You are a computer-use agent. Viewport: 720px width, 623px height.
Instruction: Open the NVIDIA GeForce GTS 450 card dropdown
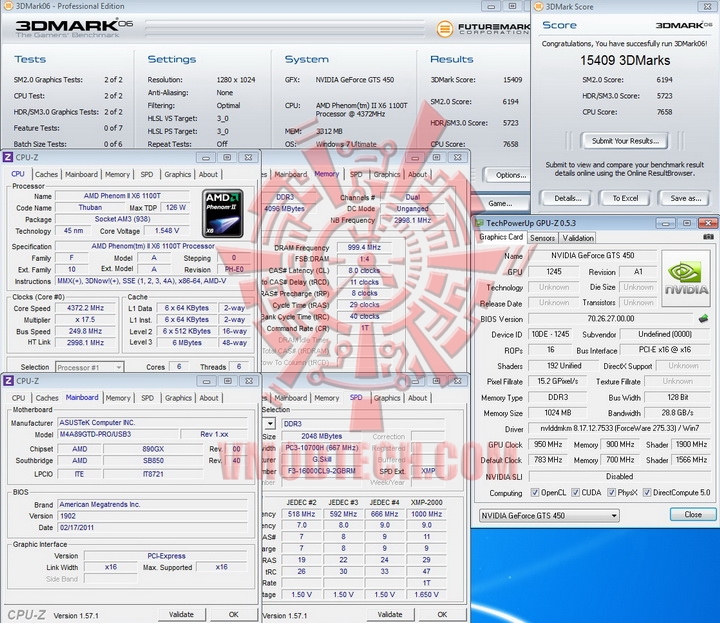[x=549, y=515]
